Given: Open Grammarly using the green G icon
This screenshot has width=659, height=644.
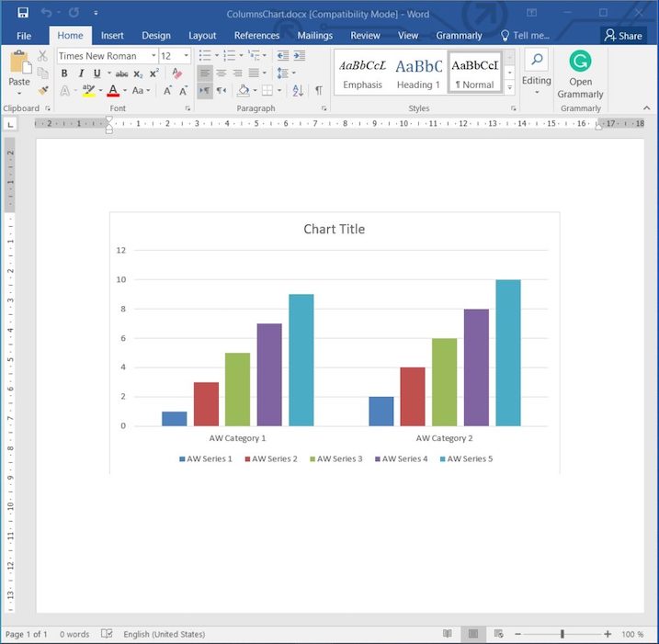Looking at the screenshot, I should point(580,62).
